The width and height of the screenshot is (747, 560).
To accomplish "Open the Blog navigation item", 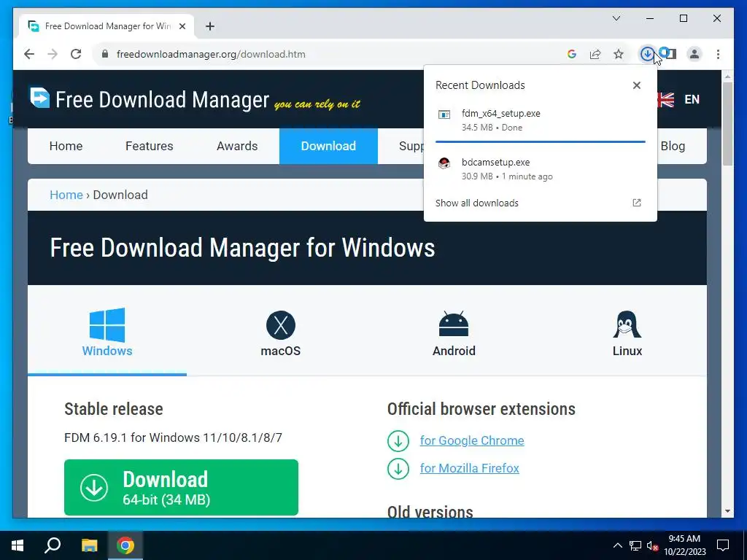I will pyautogui.click(x=673, y=146).
